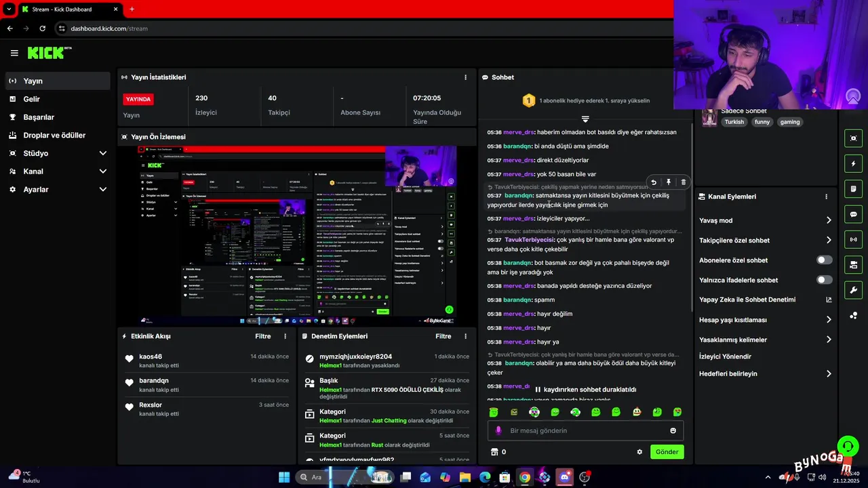Select Yayın in the left sidebar
Screen dimensions: 868x488
(x=58, y=81)
